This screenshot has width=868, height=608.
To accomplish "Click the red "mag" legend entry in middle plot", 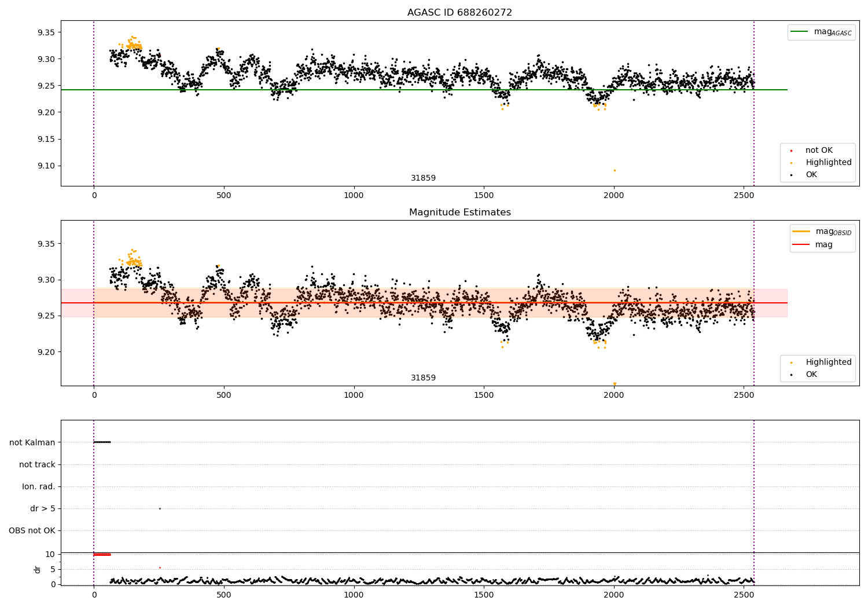I will pos(812,245).
